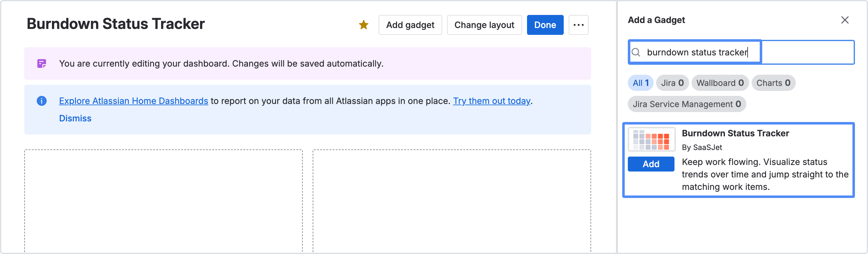The image size is (868, 254).
Task: Click the Burndown Status Tracker gadget thumbnail
Action: point(651,140)
